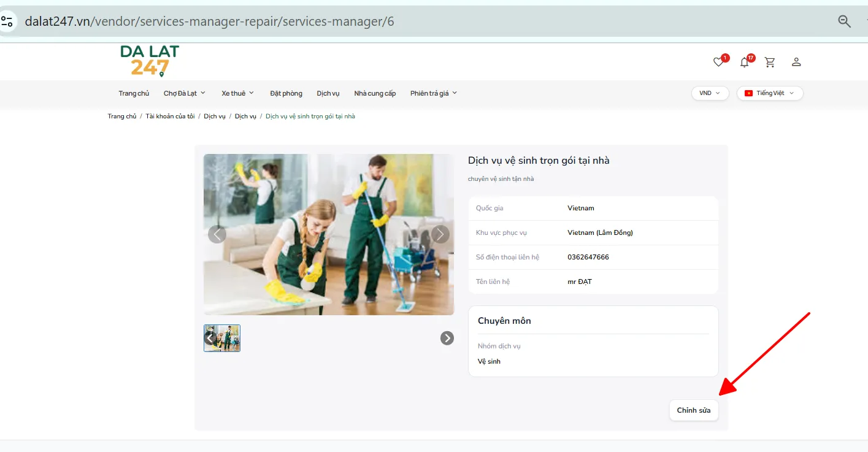Open Nhà cung cấp menu item

click(375, 93)
